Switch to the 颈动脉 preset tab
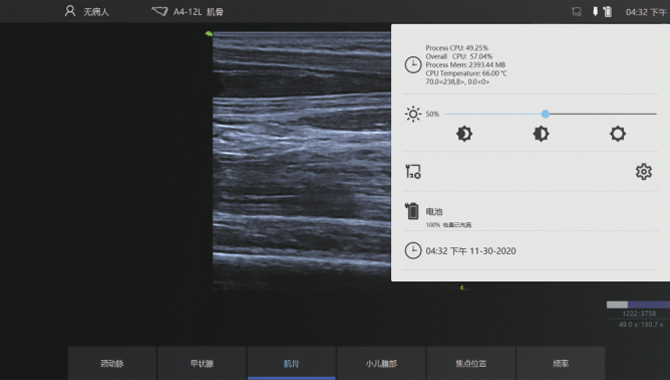The image size is (670, 380). [x=112, y=363]
